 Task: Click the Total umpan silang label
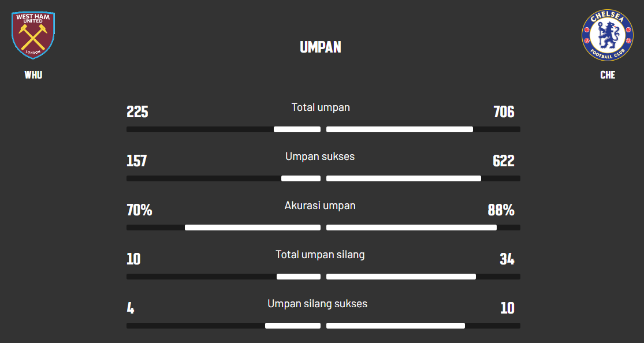pos(320,255)
